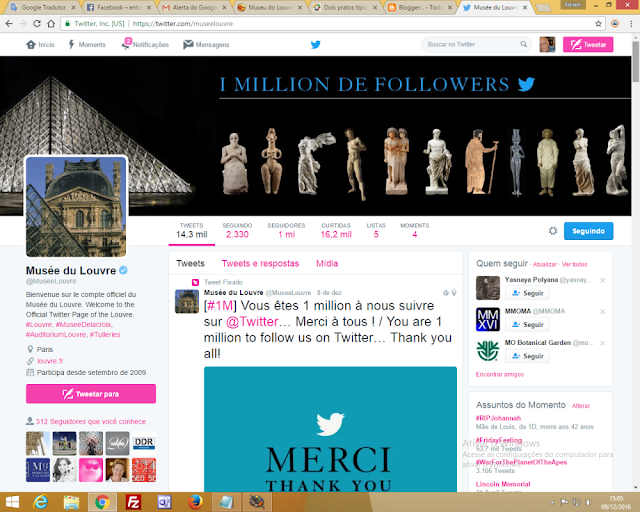This screenshot has width=640, height=512.
Task: Open Seguindo 2.330 stat
Action: [237, 231]
